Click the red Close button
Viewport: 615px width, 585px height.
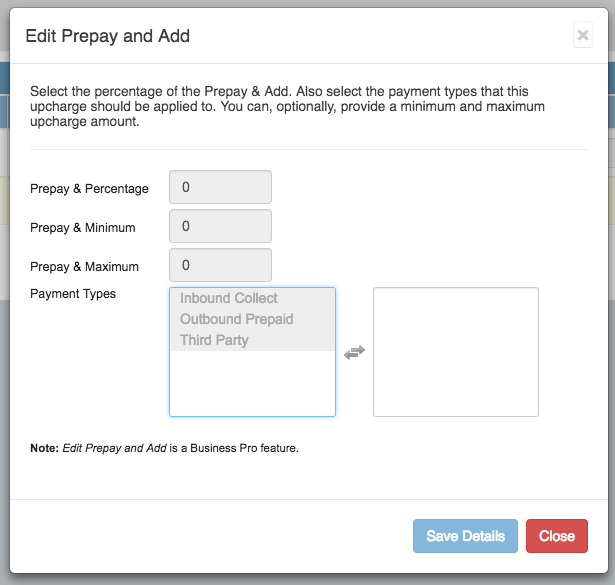[x=556, y=536]
